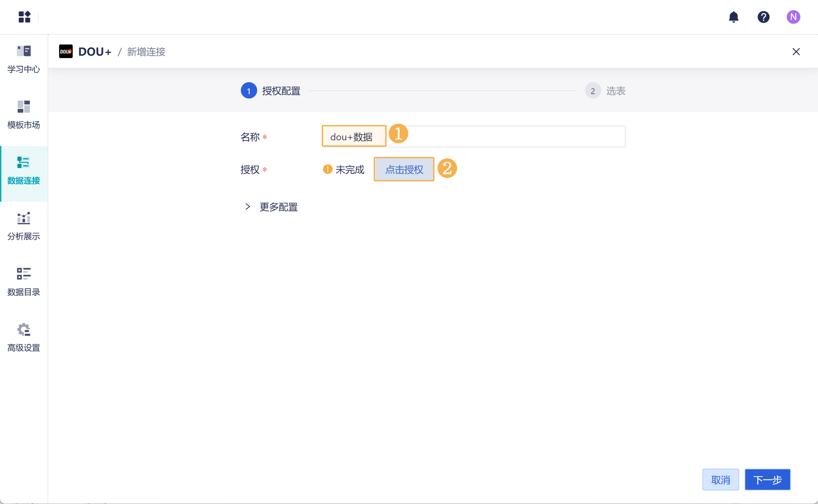Open 高级设置 from the sidebar
Image resolution: width=818 pixels, height=504 pixels.
pyautogui.click(x=23, y=338)
